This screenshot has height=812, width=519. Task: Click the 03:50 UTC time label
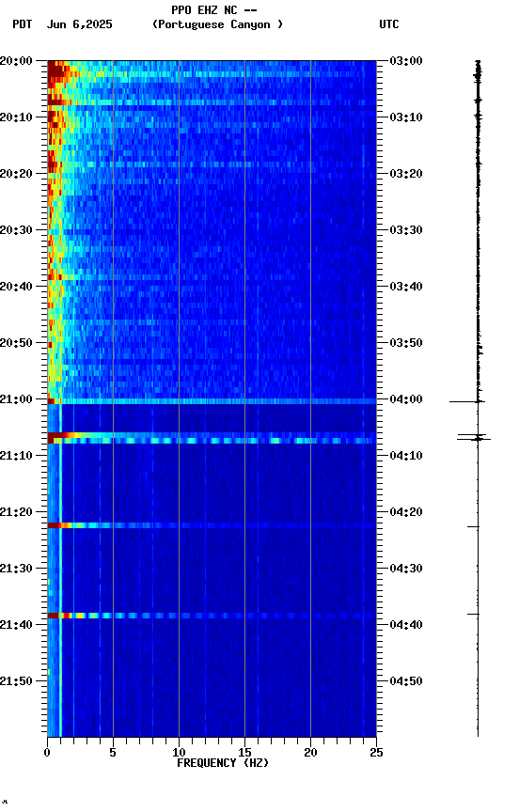pyautogui.click(x=406, y=343)
